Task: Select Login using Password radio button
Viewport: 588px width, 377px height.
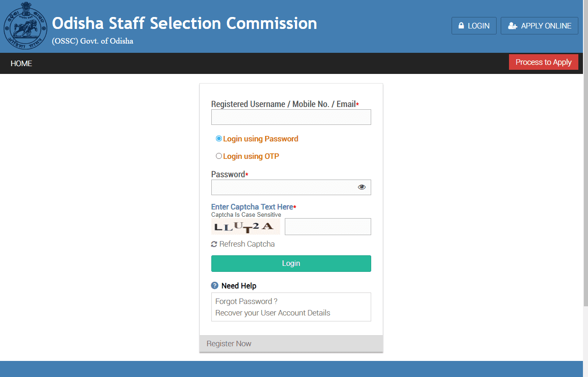Action: point(219,138)
